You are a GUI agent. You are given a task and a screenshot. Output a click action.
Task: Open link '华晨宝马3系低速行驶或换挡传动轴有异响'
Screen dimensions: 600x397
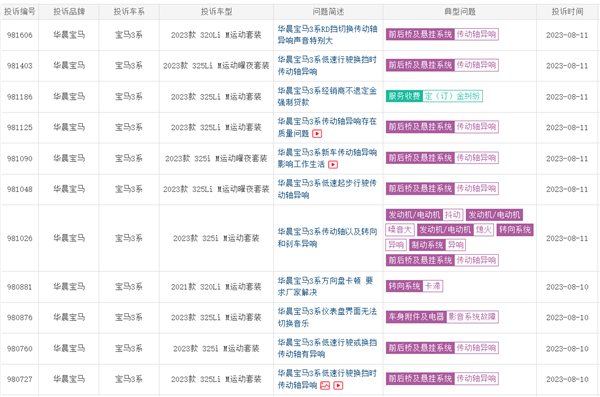[x=327, y=348]
